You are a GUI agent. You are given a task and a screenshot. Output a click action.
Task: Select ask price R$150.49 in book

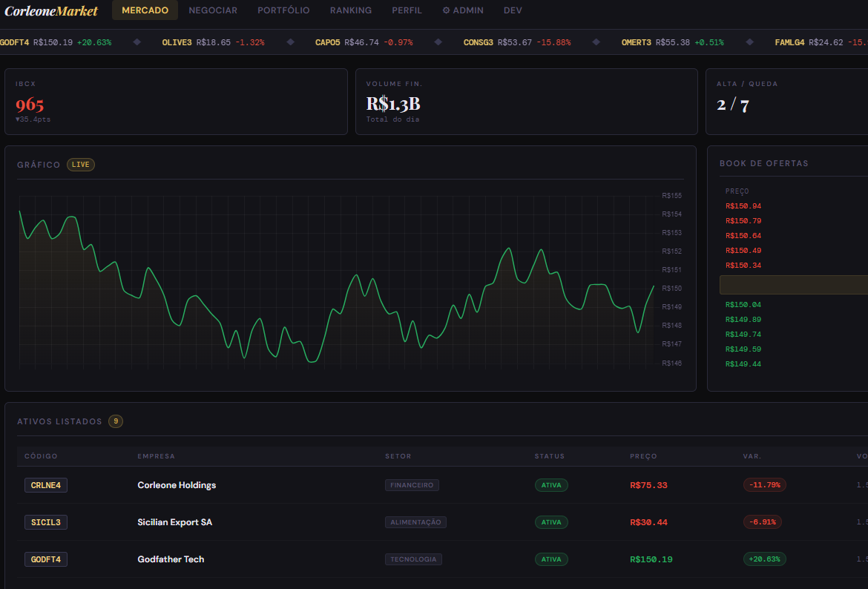click(x=743, y=251)
